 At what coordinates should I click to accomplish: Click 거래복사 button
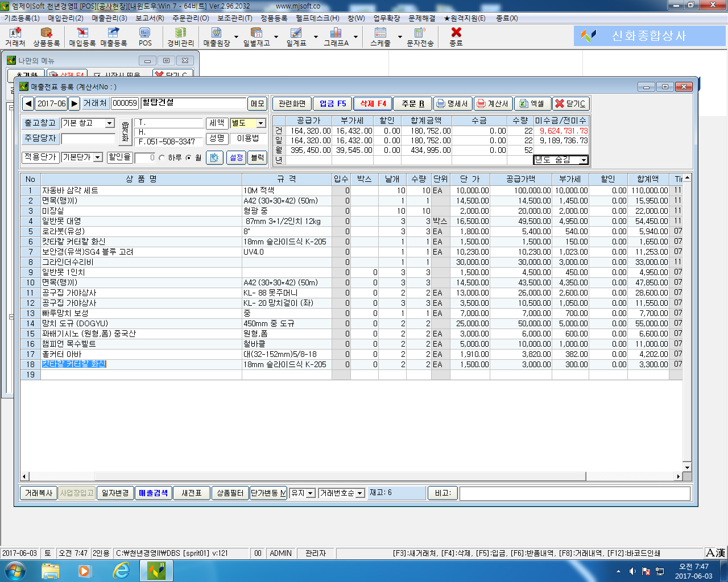click(39, 493)
